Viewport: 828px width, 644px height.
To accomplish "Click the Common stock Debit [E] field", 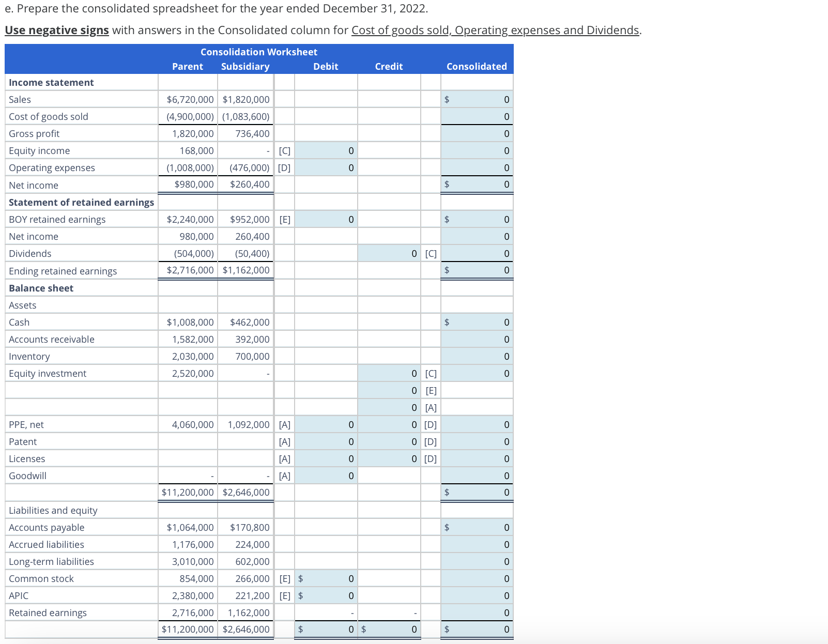I will pos(326,578).
